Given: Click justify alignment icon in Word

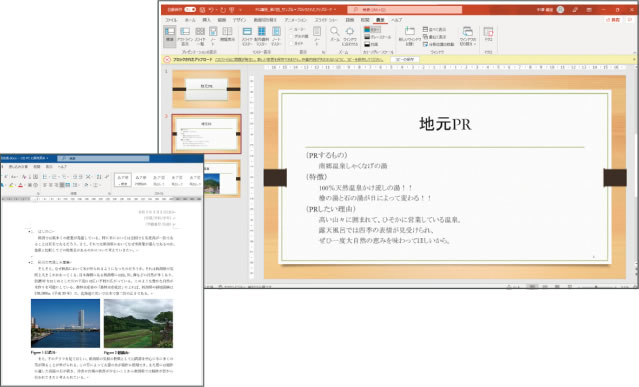Looking at the screenshot, I should click(x=62, y=185).
